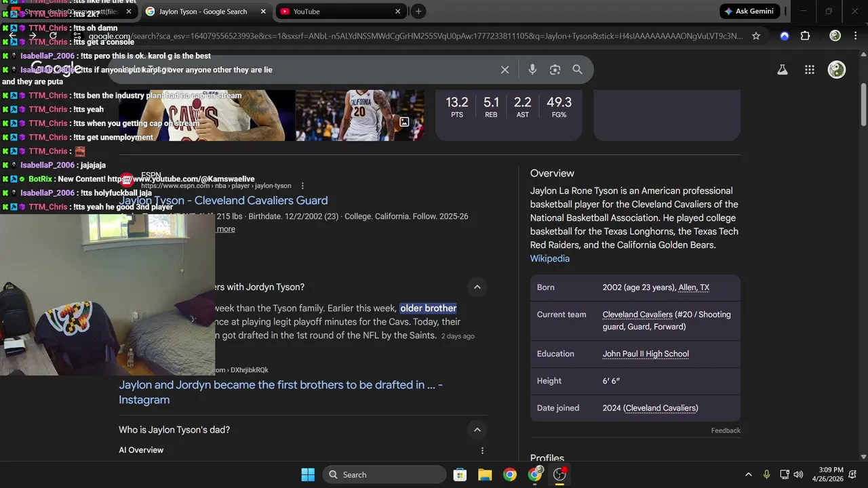Open a new Chrome tab
Screen dimensions: 868x488
[418, 12]
